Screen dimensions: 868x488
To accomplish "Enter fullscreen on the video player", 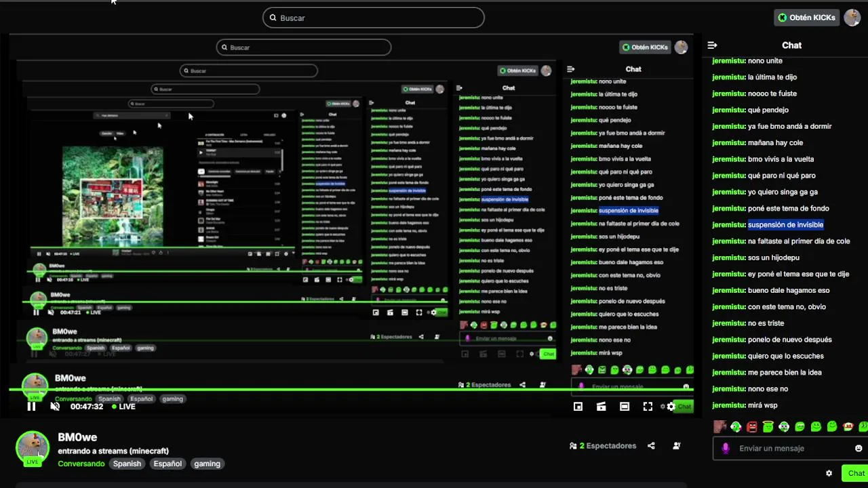I will point(648,407).
